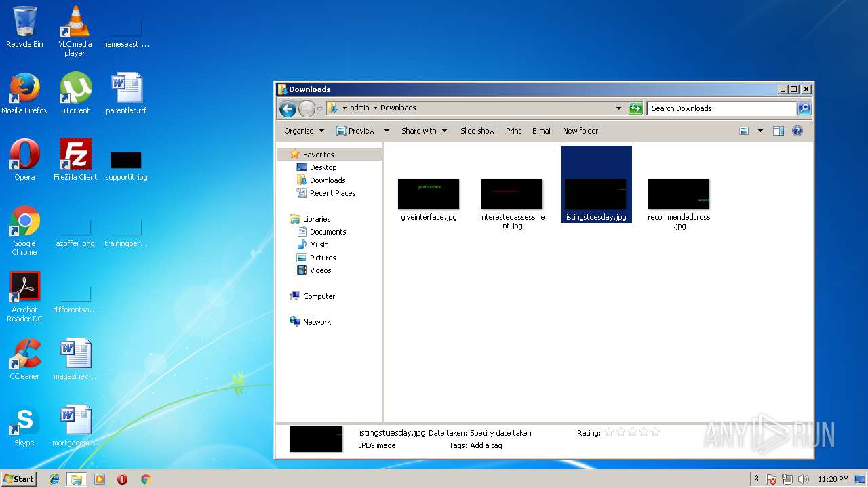
Task: Select the mortgagemi... Word document on desktop
Action: (75, 426)
